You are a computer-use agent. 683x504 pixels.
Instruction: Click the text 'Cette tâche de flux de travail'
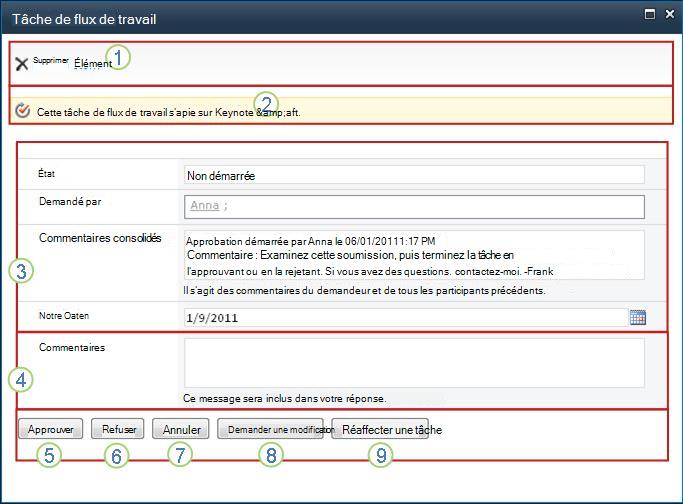(x=101, y=112)
